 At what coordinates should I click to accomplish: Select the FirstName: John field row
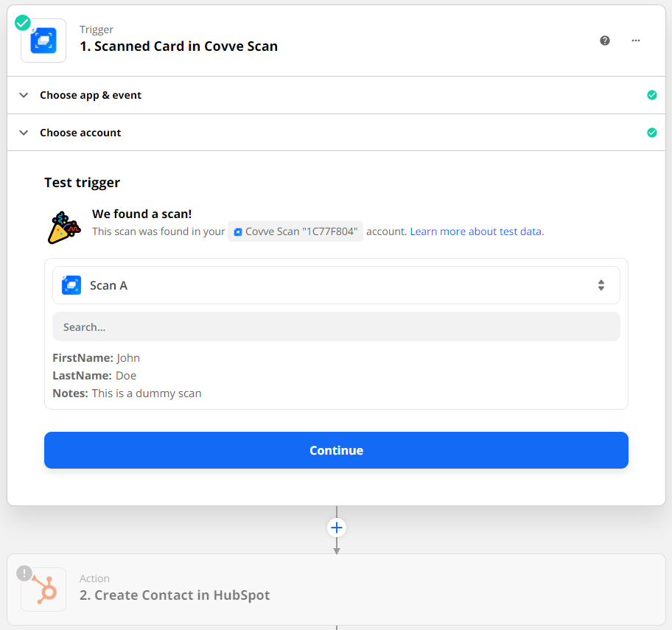point(97,358)
